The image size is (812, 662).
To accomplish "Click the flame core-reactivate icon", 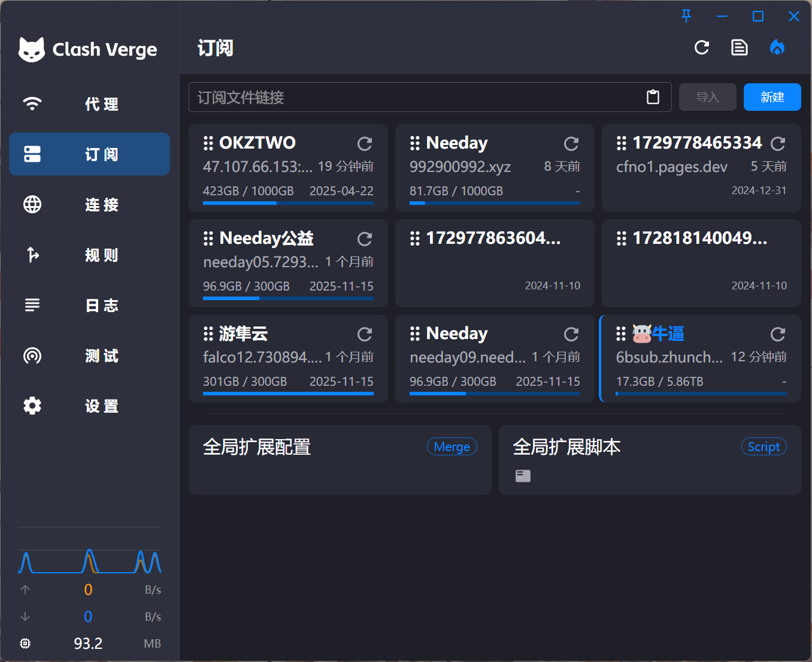I will point(777,47).
